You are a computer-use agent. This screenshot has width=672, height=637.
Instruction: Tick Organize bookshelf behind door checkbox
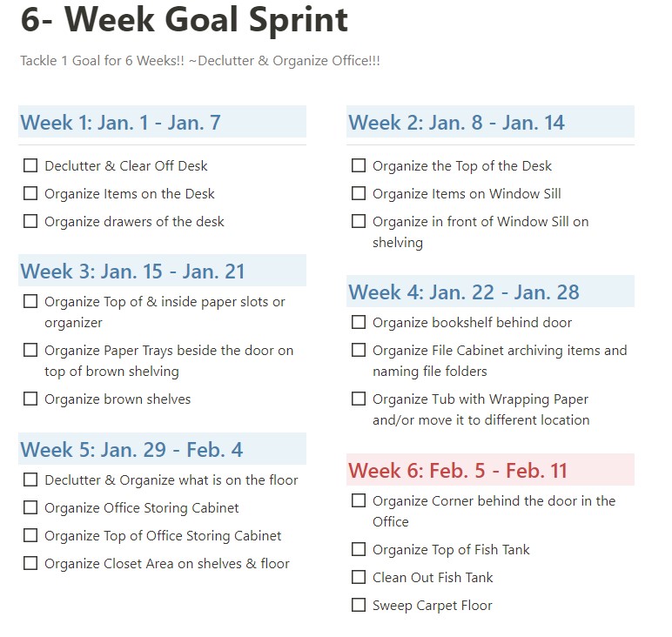359,322
